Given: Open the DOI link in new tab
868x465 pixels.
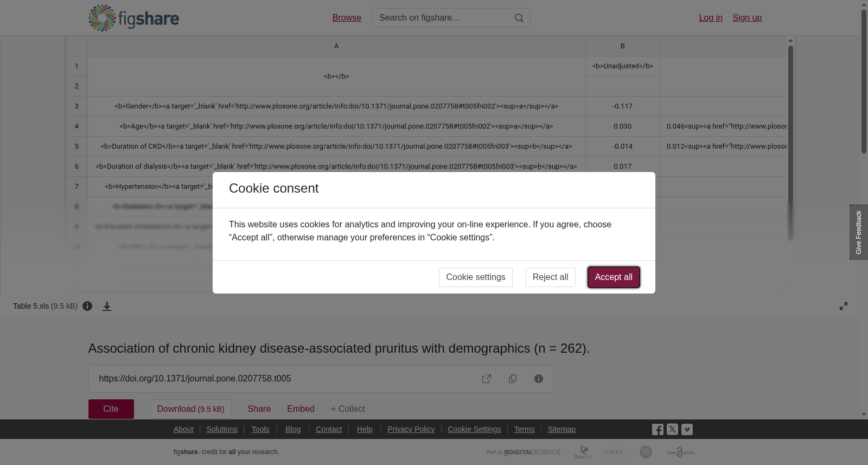Looking at the screenshot, I should point(487,379).
